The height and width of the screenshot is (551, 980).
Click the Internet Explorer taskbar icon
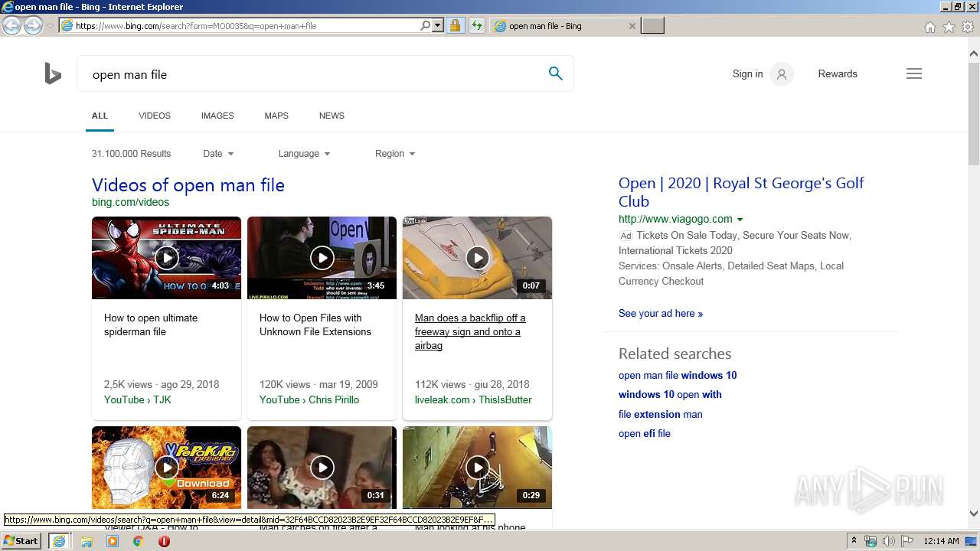(59, 541)
